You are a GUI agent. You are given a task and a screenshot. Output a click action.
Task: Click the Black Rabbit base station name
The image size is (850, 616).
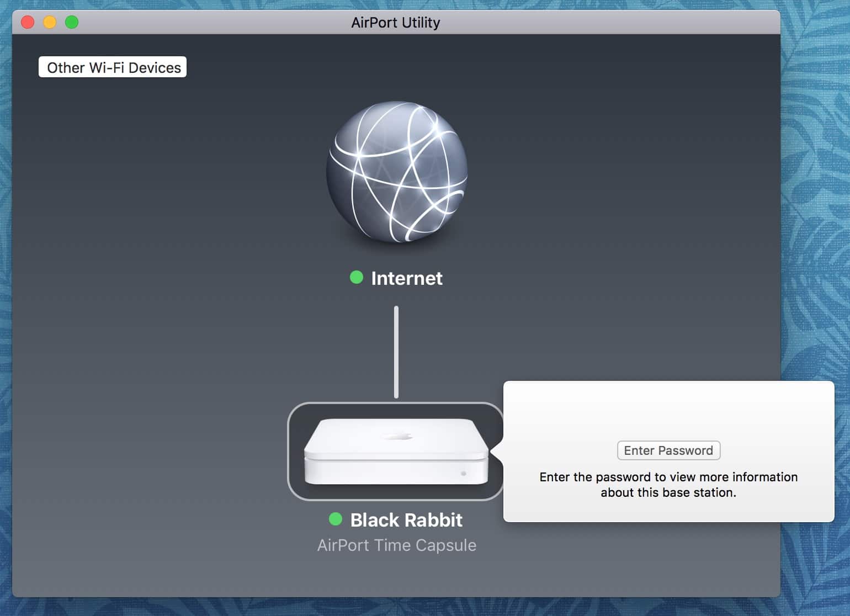(406, 520)
